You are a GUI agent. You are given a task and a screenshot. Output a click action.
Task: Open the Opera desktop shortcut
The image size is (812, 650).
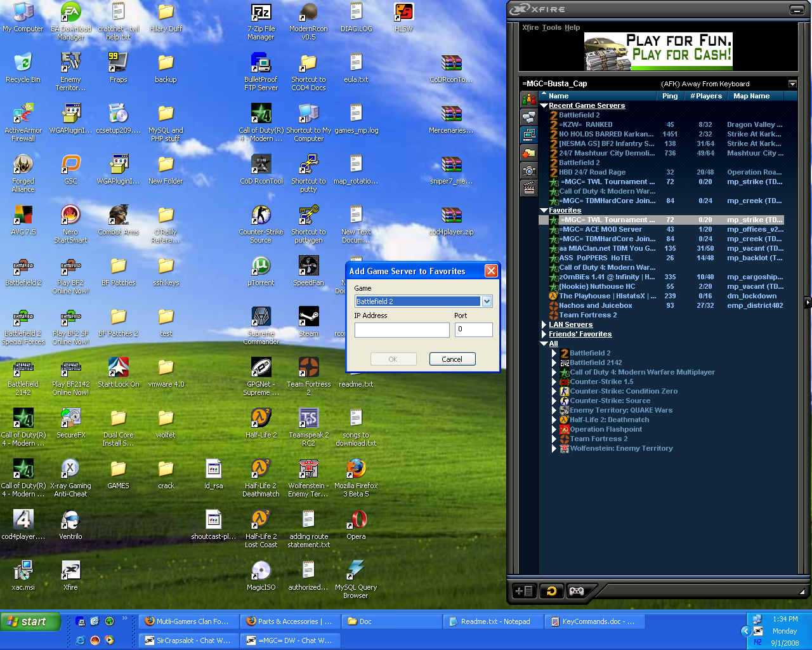point(356,525)
